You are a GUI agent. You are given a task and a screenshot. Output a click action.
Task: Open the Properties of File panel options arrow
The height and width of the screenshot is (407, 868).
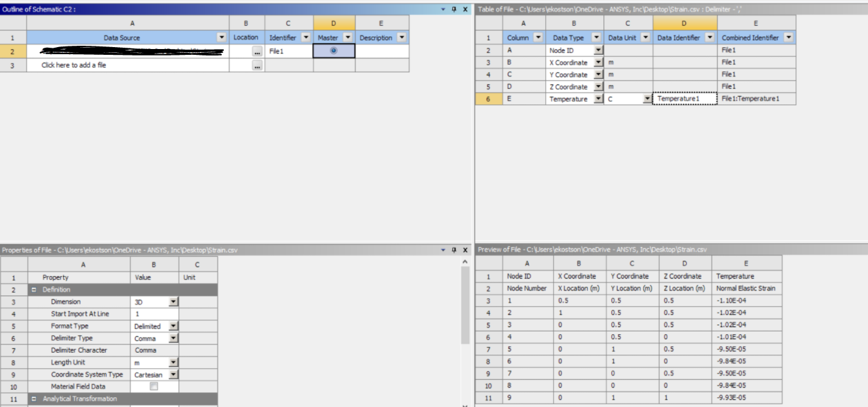click(x=443, y=250)
